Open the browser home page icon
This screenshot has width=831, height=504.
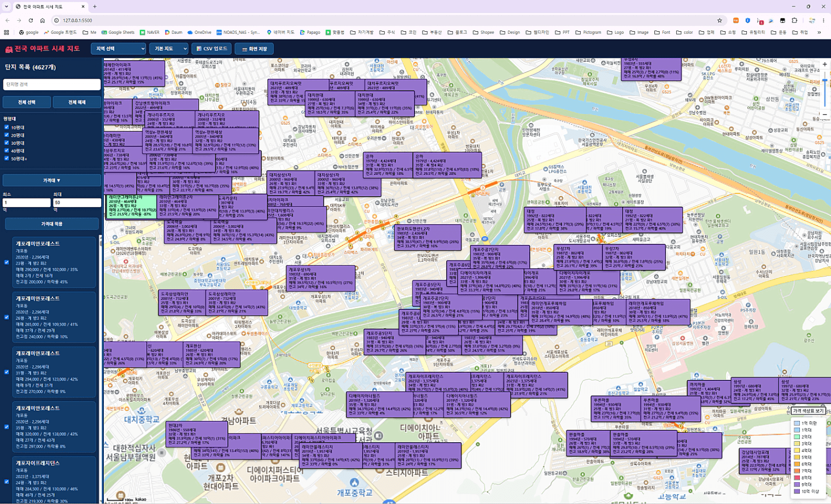[42, 20]
